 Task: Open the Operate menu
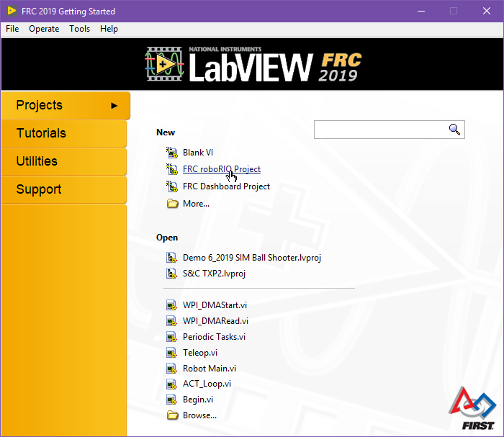(44, 29)
